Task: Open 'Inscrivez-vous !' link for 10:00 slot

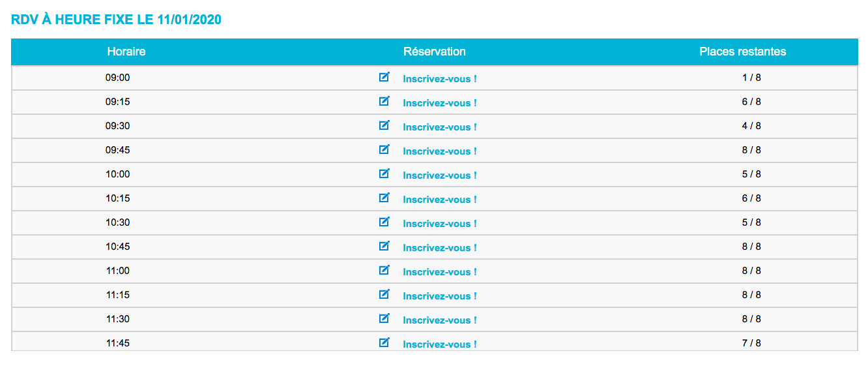Action: click(440, 175)
